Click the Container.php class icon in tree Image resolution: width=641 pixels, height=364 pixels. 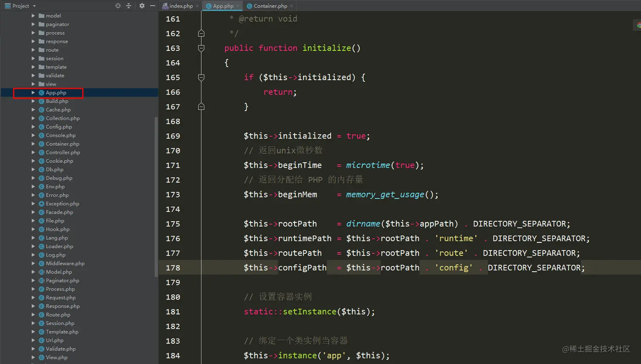pos(42,144)
